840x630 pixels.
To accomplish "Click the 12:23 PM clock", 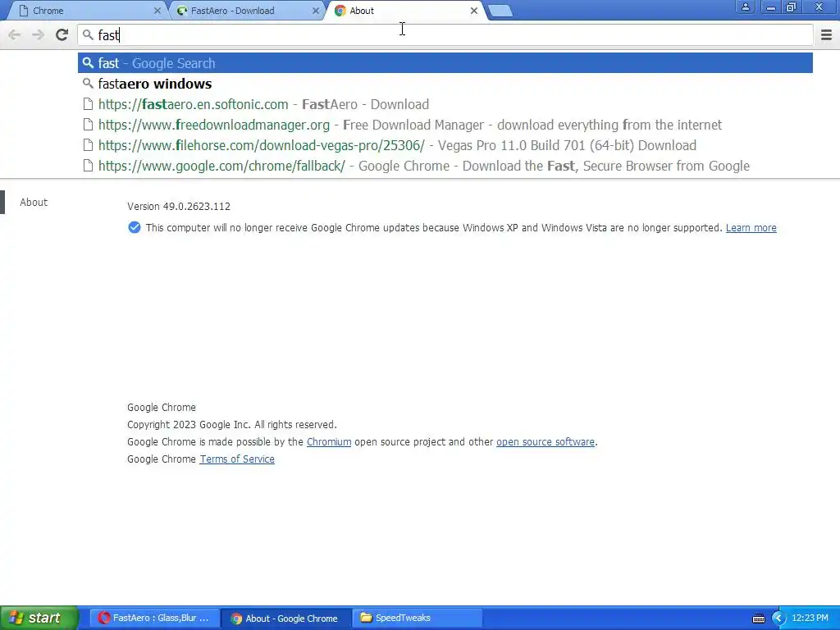I will [x=810, y=618].
